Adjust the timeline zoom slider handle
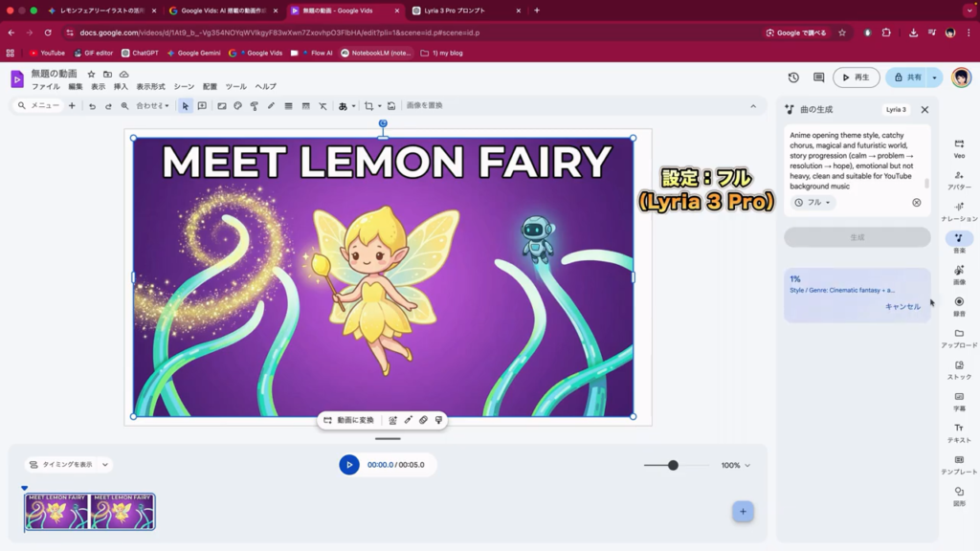The image size is (980, 551). pyautogui.click(x=673, y=465)
